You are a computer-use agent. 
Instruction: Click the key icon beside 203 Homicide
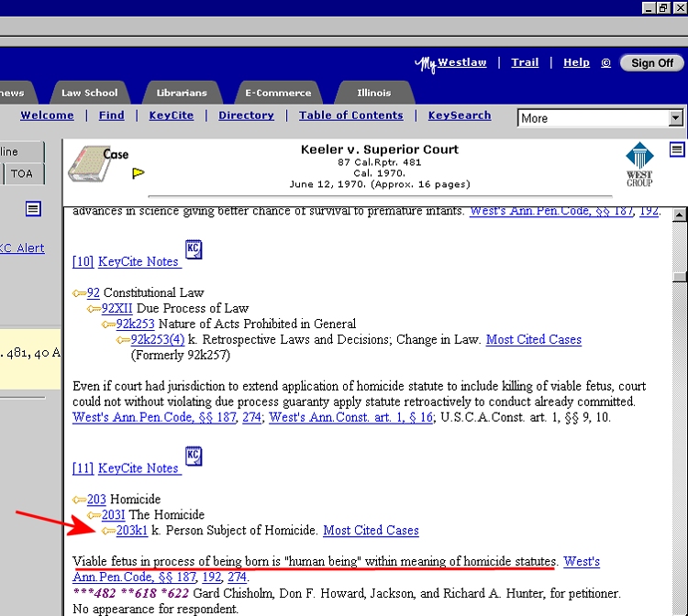point(80,500)
